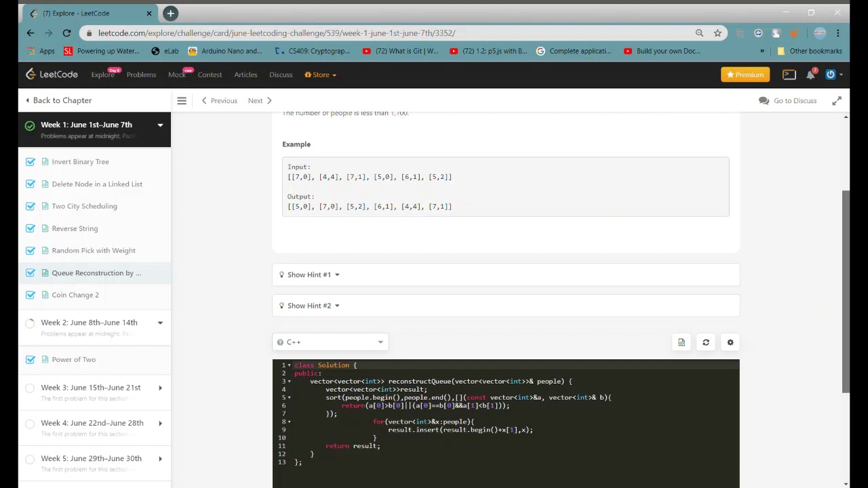868x488 pixels.
Task: Bookmark this page with the star icon
Action: point(717,33)
